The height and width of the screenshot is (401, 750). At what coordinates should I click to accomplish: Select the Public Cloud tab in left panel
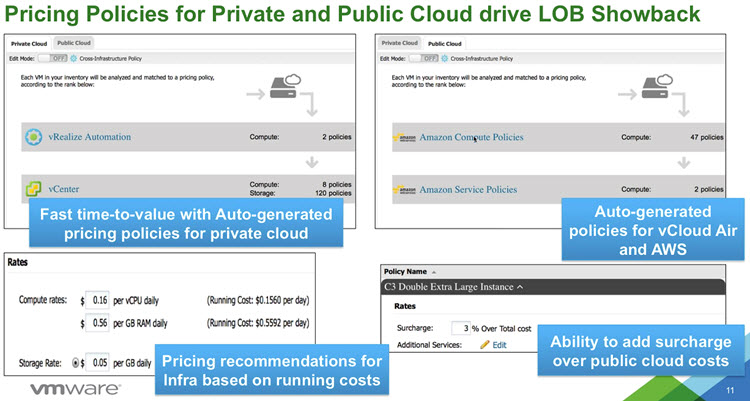click(x=74, y=43)
